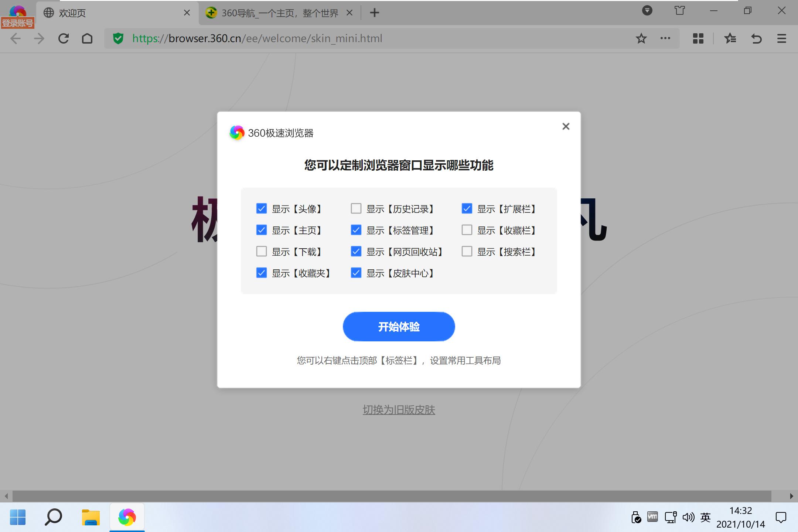The image size is (798, 532).
Task: Open the three-dot address bar menu
Action: pos(665,38)
